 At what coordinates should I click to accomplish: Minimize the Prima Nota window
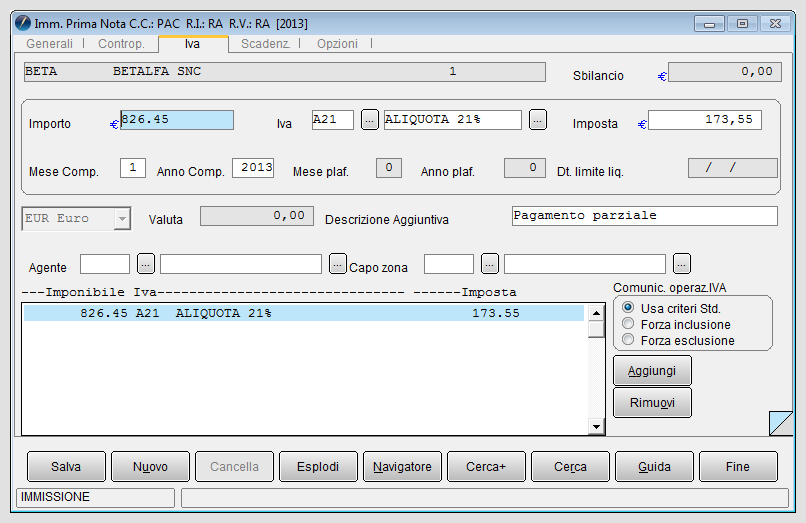tap(709, 24)
